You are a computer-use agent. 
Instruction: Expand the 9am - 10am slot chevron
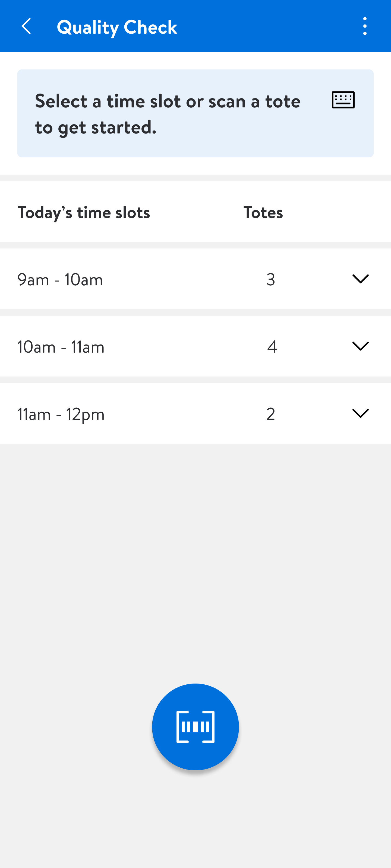(360, 279)
